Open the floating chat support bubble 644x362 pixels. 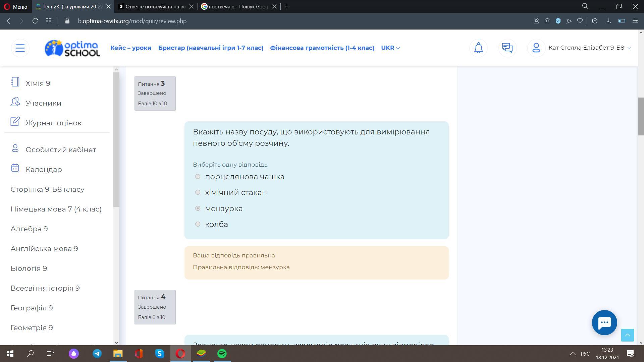[604, 322]
